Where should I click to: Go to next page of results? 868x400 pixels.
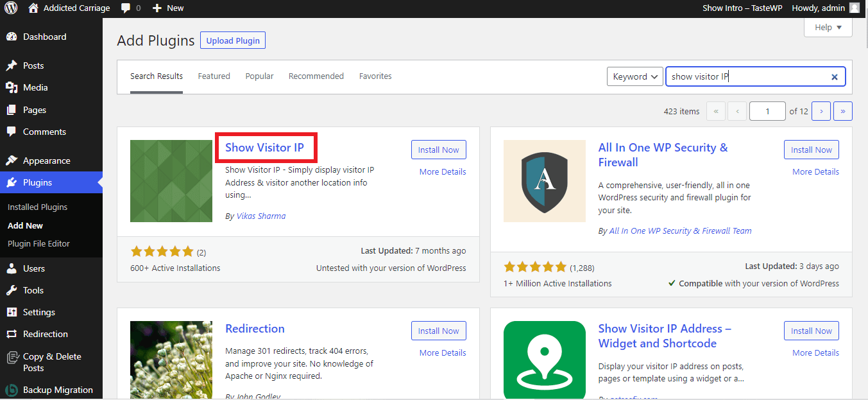821,111
